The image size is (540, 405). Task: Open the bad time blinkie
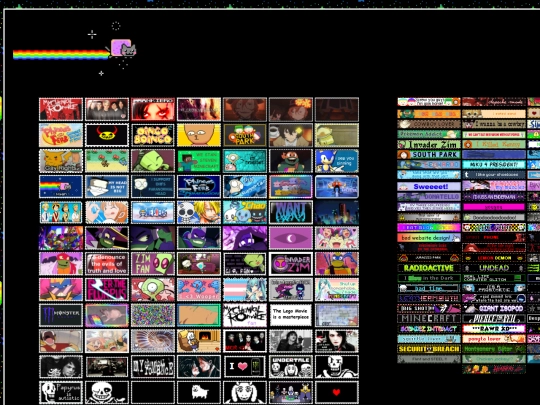pyautogui.click(x=429, y=288)
